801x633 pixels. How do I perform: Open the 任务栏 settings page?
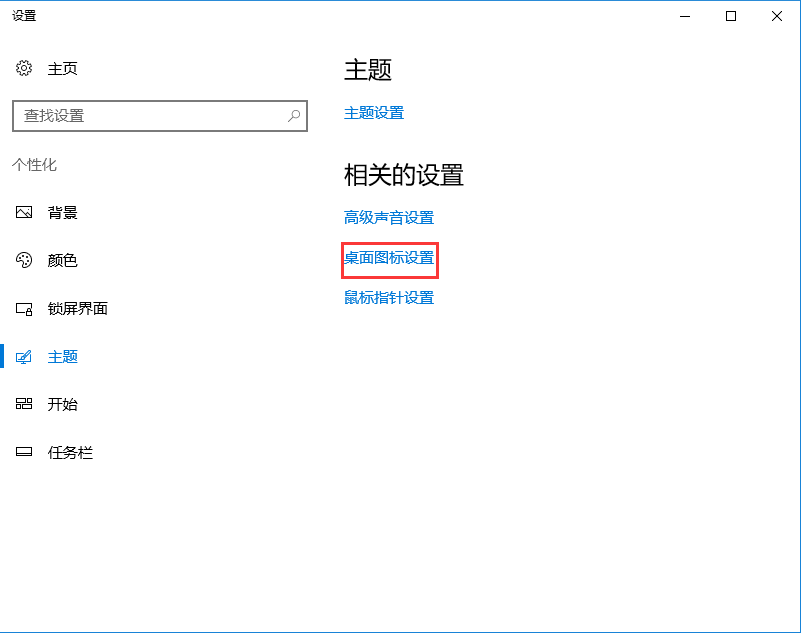pyautogui.click(x=70, y=453)
